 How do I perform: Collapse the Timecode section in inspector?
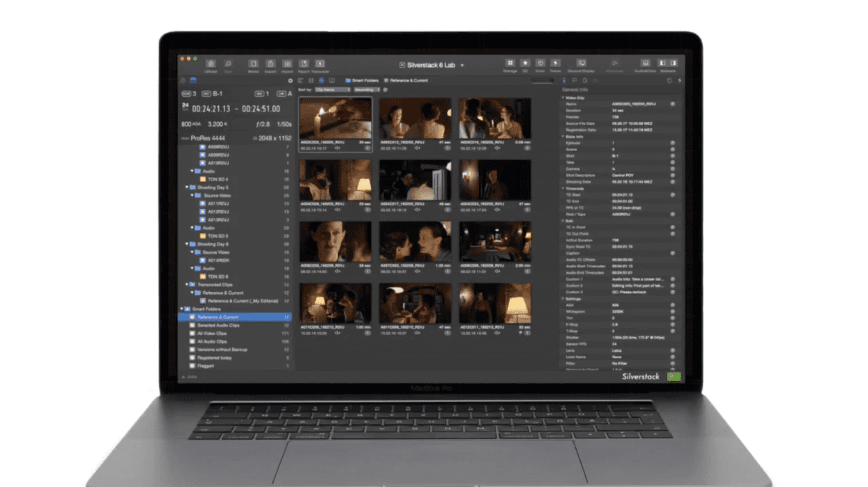563,189
